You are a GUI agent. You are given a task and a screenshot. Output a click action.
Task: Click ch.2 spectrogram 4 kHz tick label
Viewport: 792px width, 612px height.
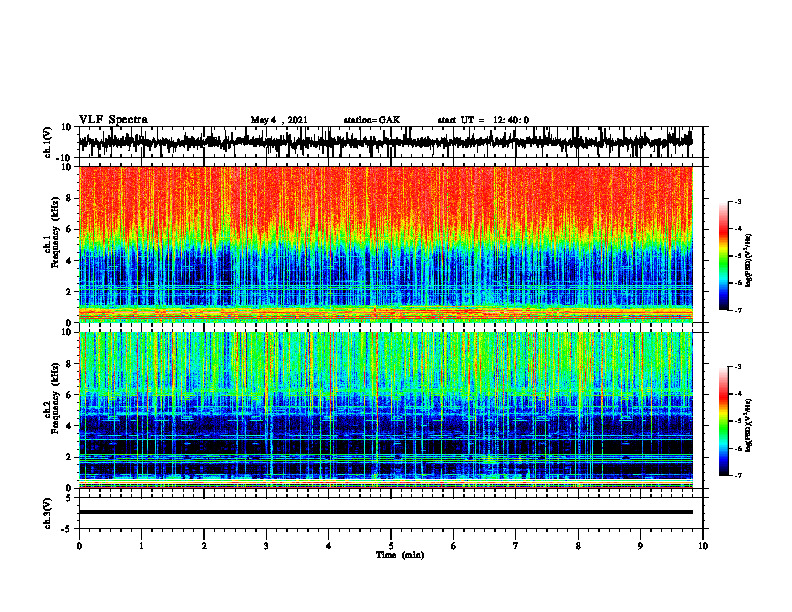[69, 426]
